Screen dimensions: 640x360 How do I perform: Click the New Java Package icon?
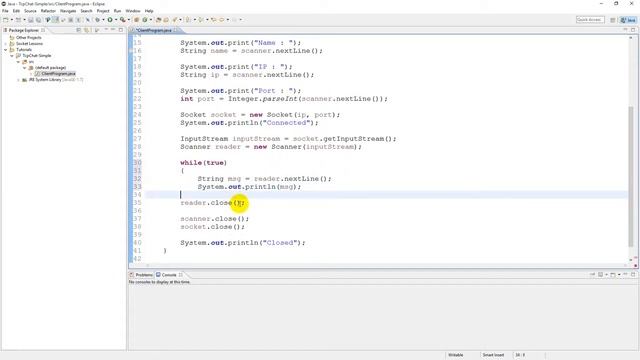tap(137, 20)
